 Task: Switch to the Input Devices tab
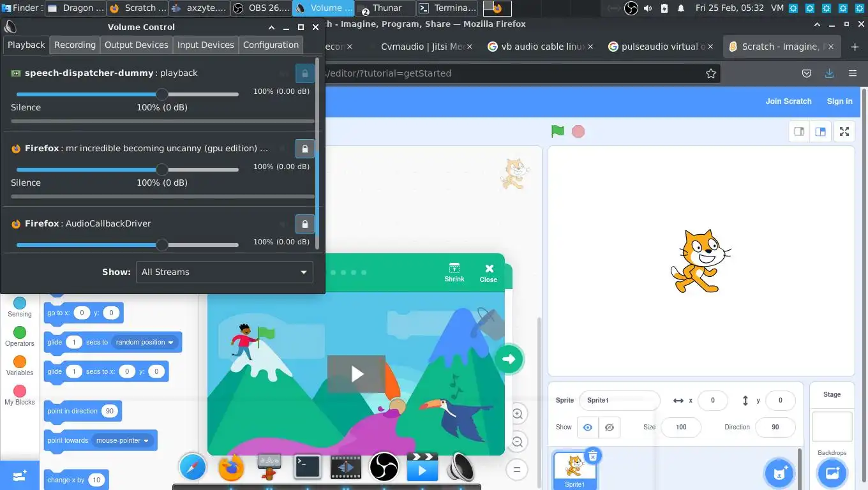[206, 45]
